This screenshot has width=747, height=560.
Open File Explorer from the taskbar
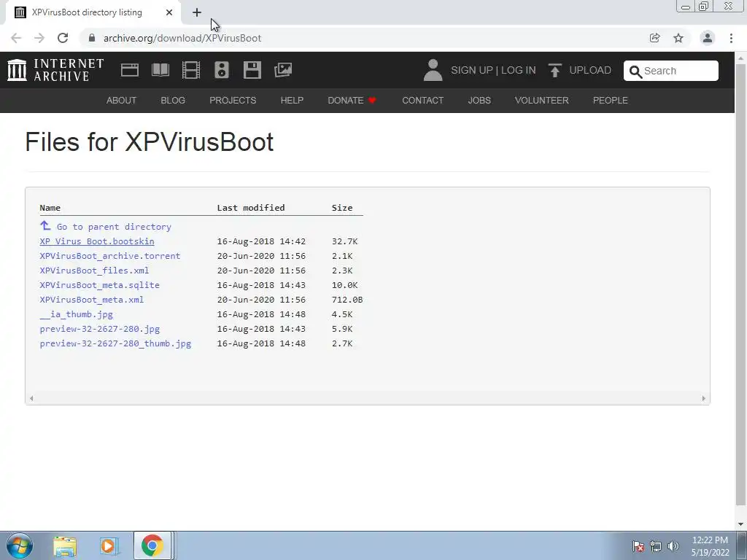click(65, 546)
